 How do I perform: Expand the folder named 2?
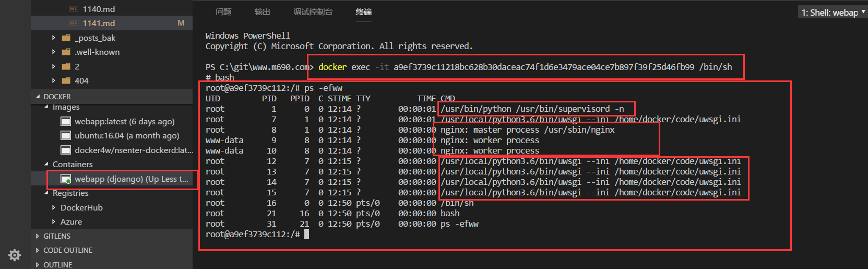[53, 66]
